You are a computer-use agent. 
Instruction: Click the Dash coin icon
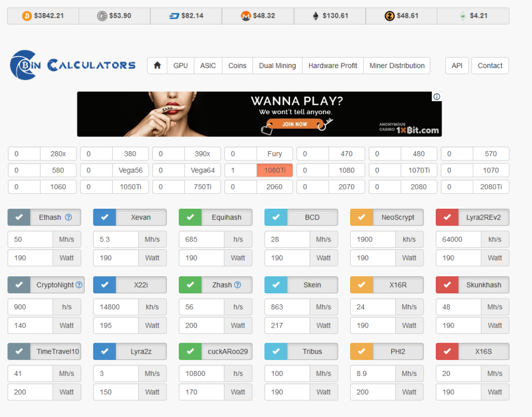tap(174, 16)
